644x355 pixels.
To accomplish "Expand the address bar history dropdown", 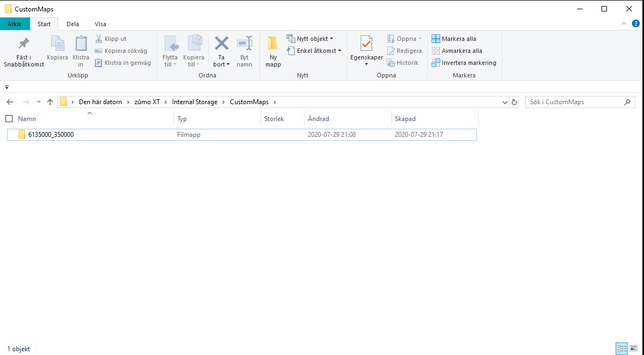I will click(x=505, y=102).
